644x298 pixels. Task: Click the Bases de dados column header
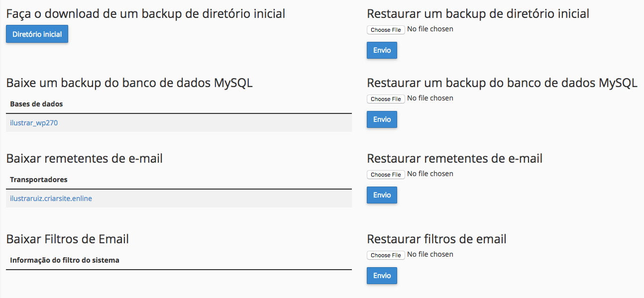(x=36, y=104)
